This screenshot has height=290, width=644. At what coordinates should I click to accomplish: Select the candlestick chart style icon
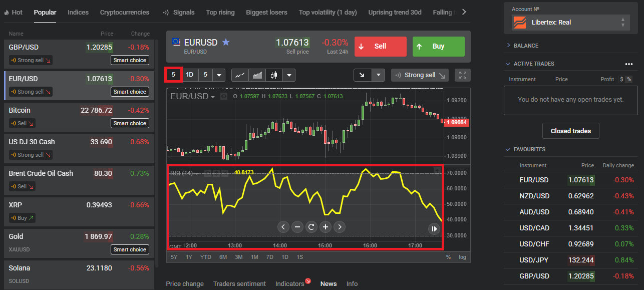click(274, 75)
